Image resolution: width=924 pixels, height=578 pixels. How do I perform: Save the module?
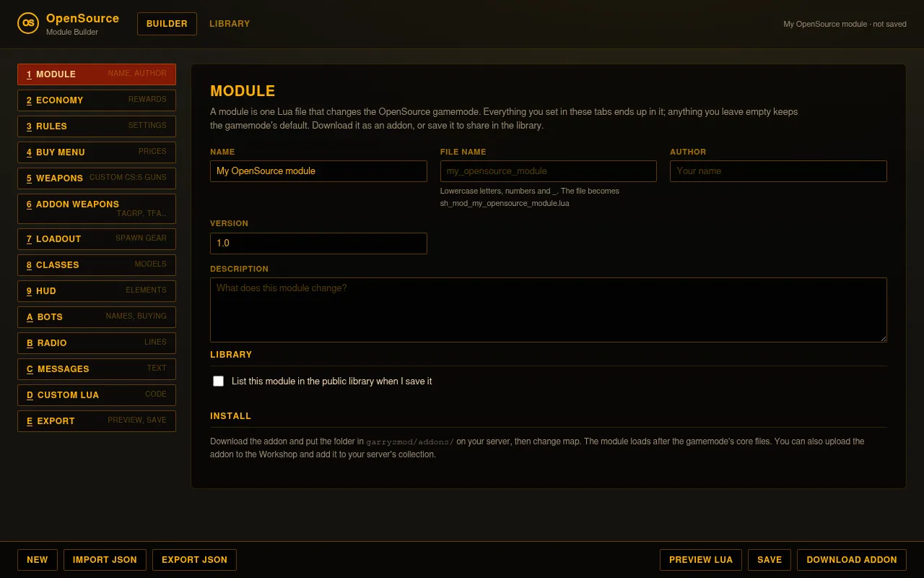click(770, 560)
